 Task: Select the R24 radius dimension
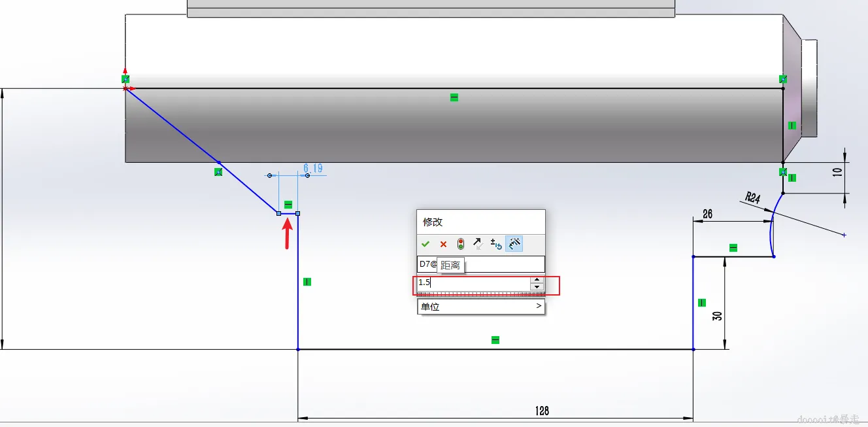752,197
